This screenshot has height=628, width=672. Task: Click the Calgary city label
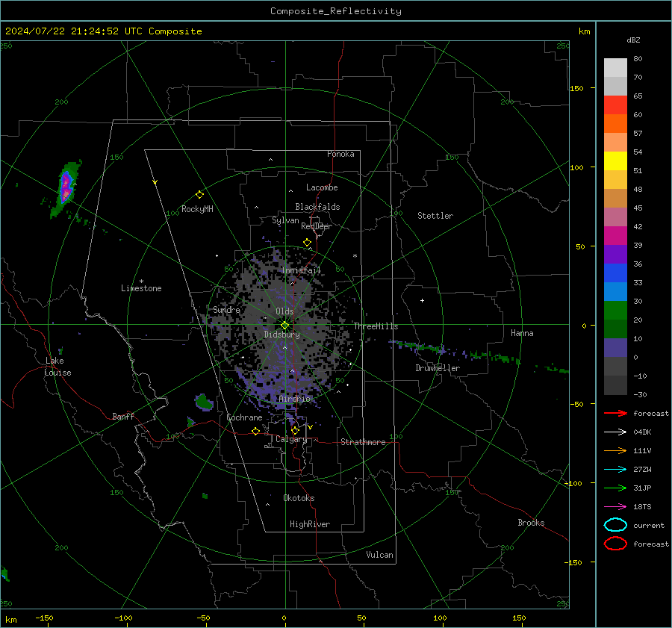[x=291, y=439]
